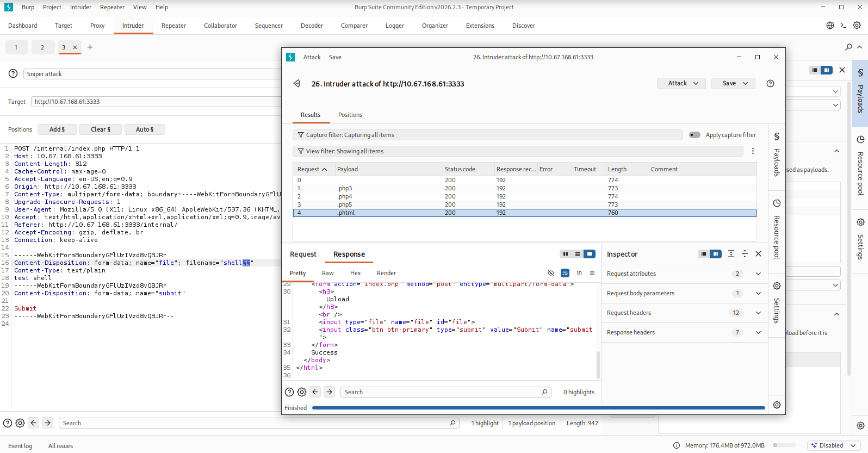
Task: Toggle the Apply capture filter switch
Action: (x=695, y=135)
